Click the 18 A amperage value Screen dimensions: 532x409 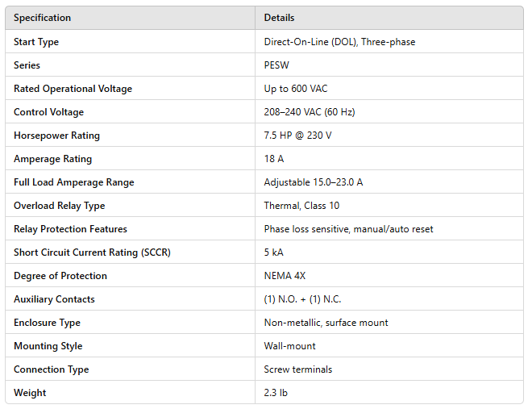274,159
